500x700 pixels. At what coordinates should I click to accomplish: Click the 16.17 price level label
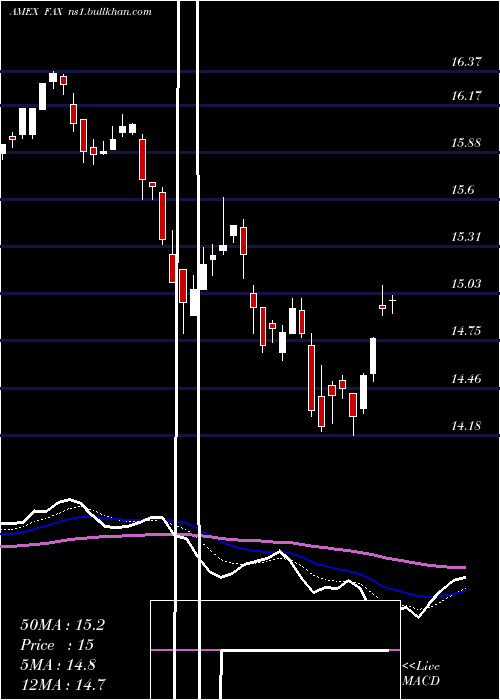click(x=466, y=96)
